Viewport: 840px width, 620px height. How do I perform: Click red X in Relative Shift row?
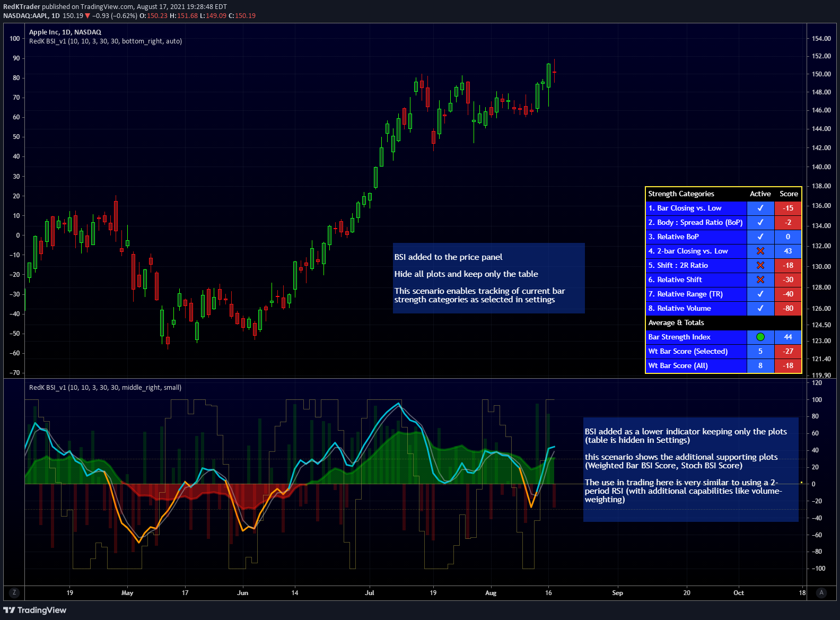(x=760, y=280)
